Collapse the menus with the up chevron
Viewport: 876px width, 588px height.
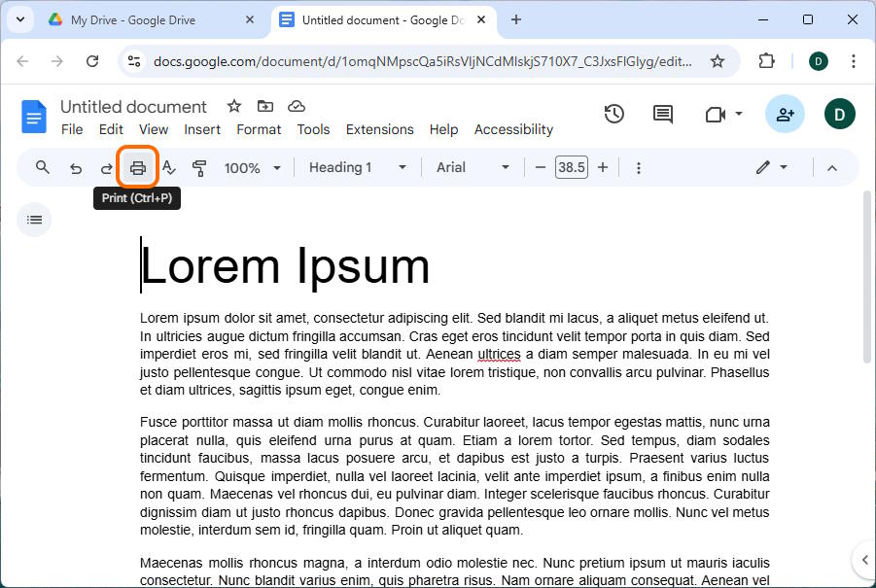[832, 168]
